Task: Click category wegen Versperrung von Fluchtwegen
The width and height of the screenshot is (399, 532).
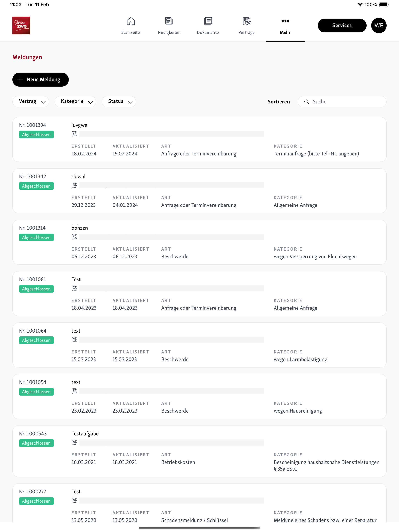Action: (315, 257)
